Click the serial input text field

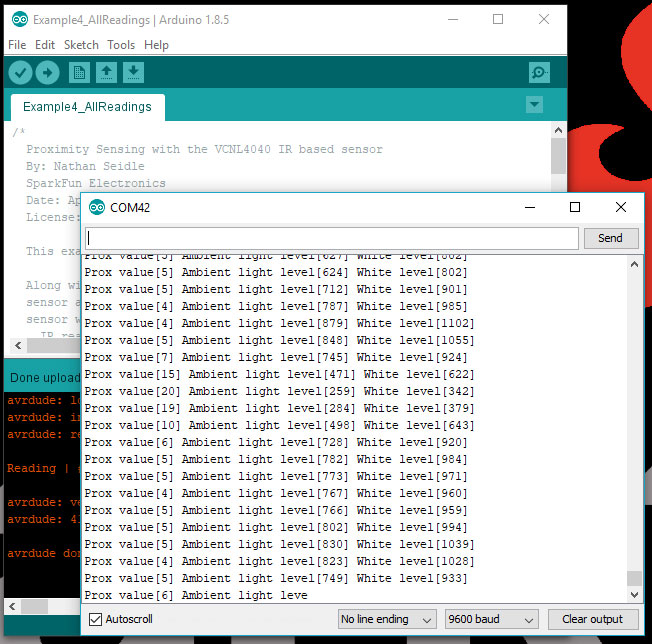332,238
